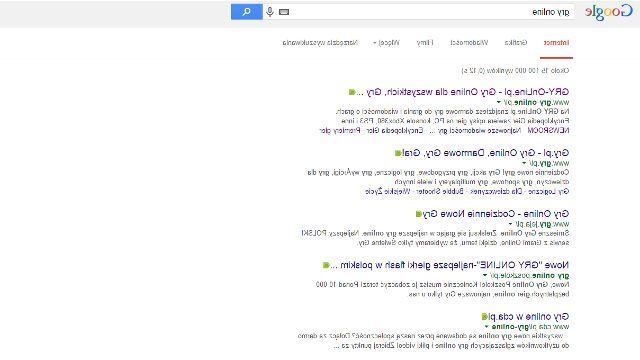Click green icon beside GRY-OnLine.pl result title
Image resolution: width=640 pixels, height=360 pixels.
352,92
